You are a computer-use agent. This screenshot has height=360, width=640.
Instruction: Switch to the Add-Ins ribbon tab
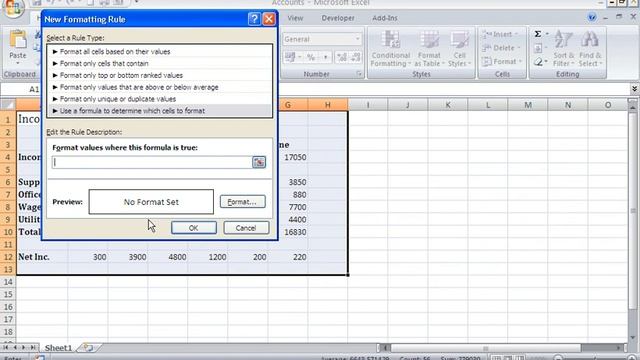pos(384,18)
